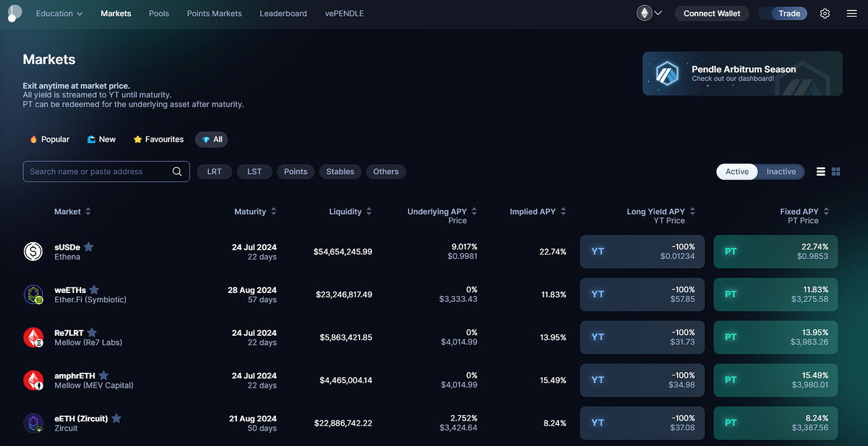
Task: Click the Mellow (MEV Capital) label
Action: pyautogui.click(x=94, y=385)
